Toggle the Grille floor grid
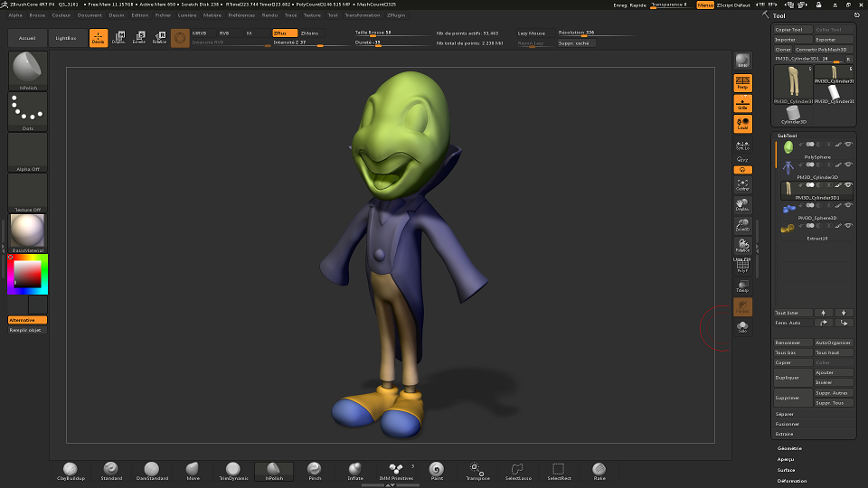 tap(742, 103)
